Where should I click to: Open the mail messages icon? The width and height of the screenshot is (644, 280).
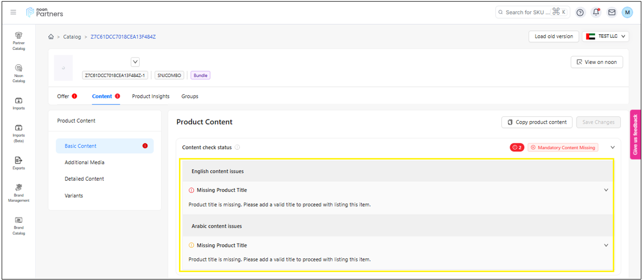(x=612, y=12)
